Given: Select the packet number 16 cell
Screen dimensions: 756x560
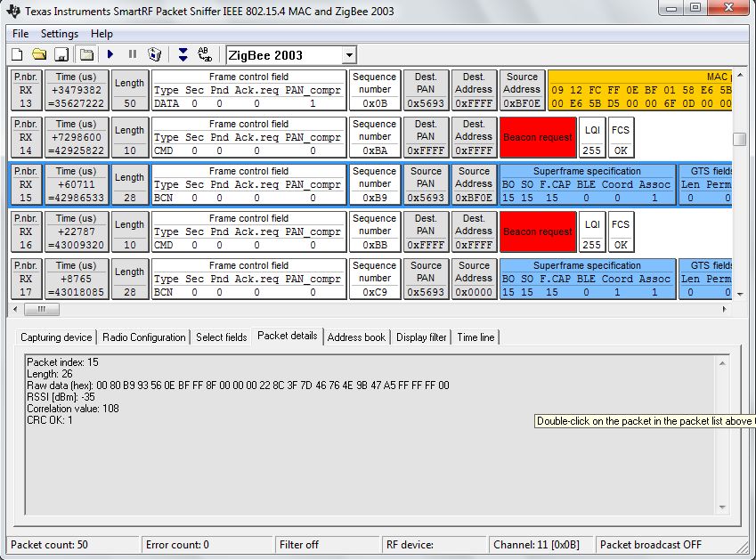Looking at the screenshot, I should pos(27,231).
